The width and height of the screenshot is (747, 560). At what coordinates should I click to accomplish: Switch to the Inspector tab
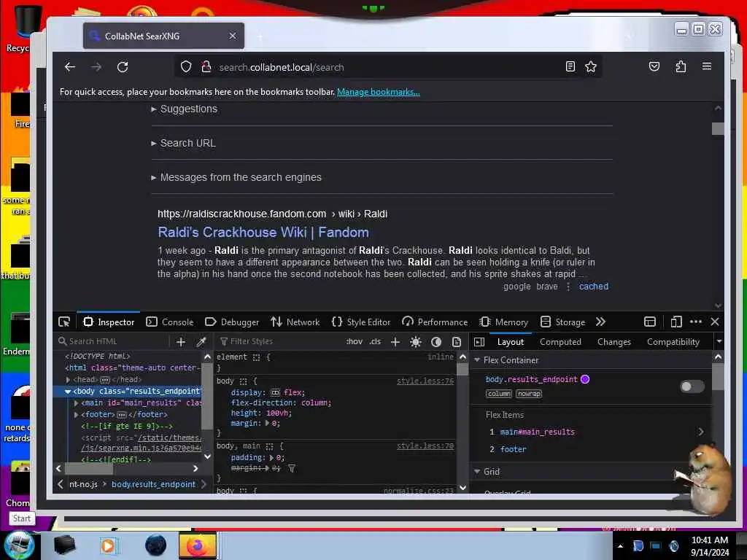[109, 322]
